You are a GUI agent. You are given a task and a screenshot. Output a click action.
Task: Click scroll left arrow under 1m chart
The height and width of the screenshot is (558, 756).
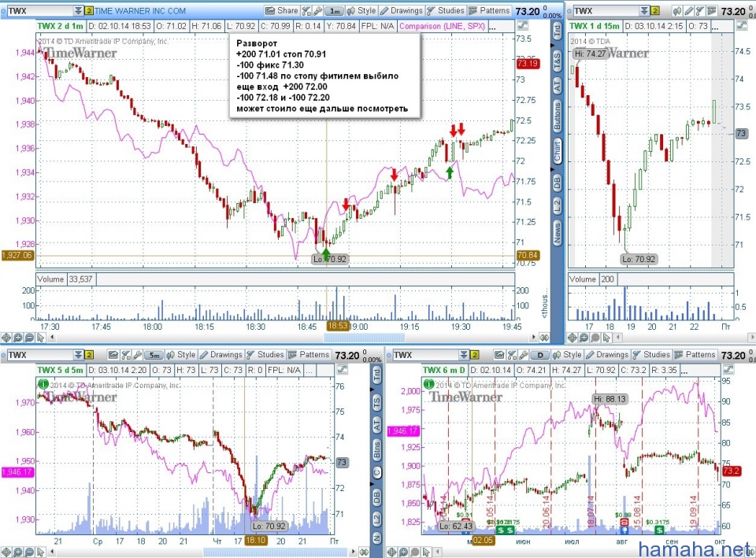tap(52, 338)
